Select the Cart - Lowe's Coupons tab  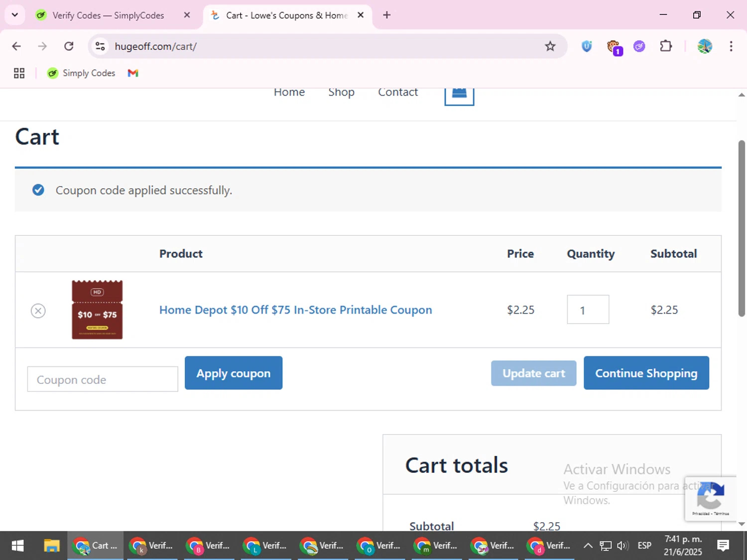pyautogui.click(x=286, y=15)
